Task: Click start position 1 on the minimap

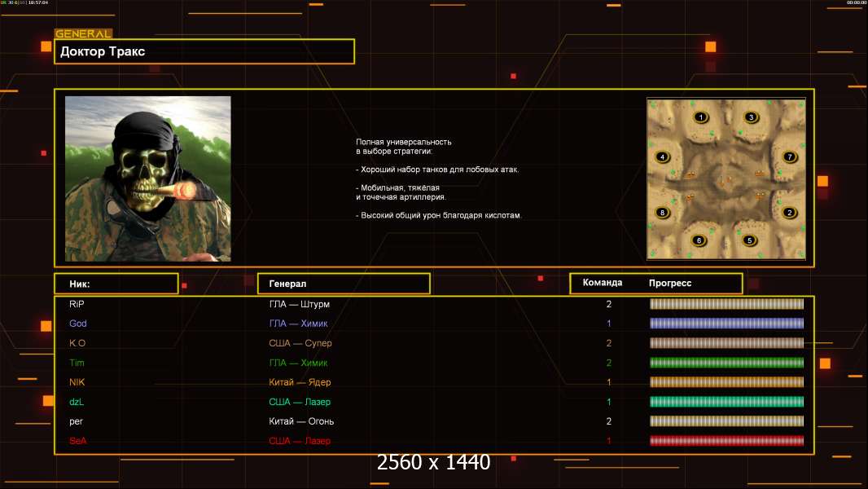Action: pos(700,117)
